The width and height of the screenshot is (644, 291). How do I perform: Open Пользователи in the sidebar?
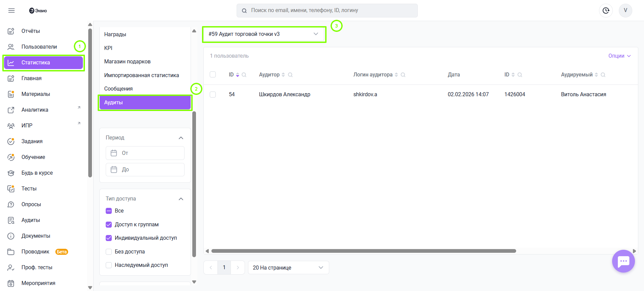39,47
